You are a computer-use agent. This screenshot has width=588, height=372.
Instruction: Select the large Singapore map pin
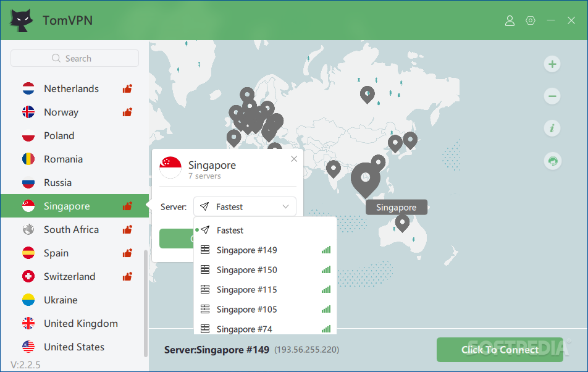365,179
